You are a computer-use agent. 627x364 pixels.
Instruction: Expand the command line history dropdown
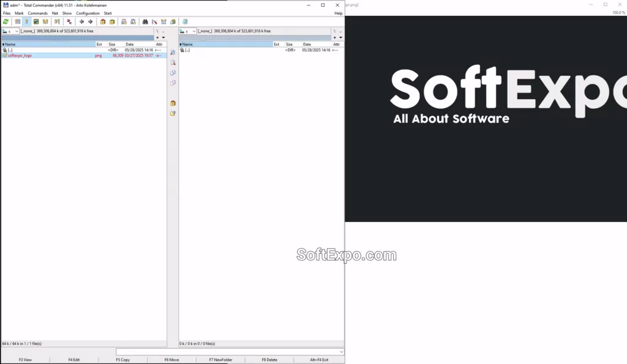point(341,352)
